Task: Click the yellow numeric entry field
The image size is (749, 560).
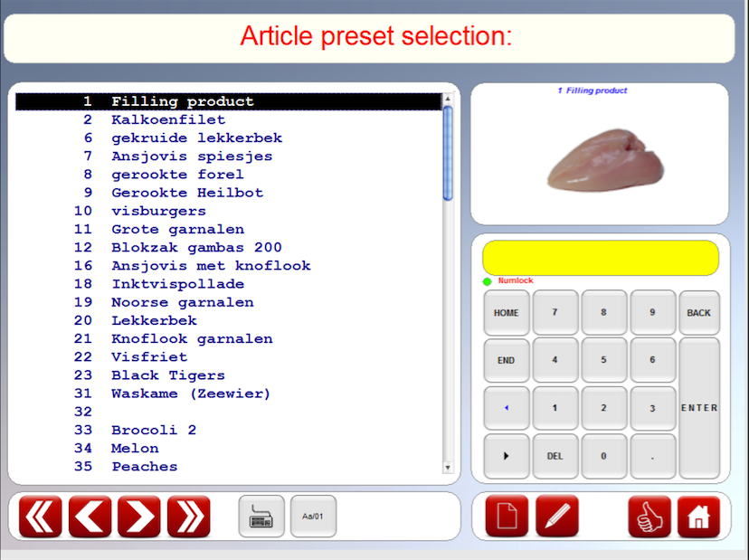Action: tap(601, 258)
